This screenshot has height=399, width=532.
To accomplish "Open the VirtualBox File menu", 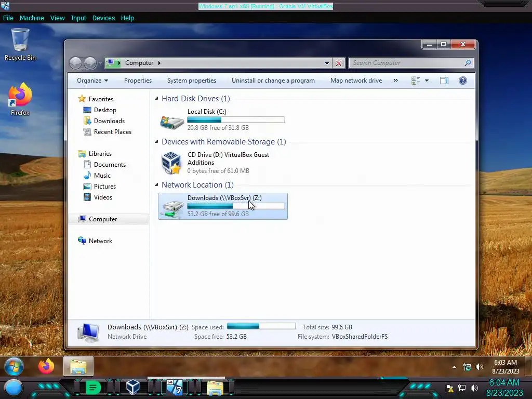I will click(x=8, y=18).
